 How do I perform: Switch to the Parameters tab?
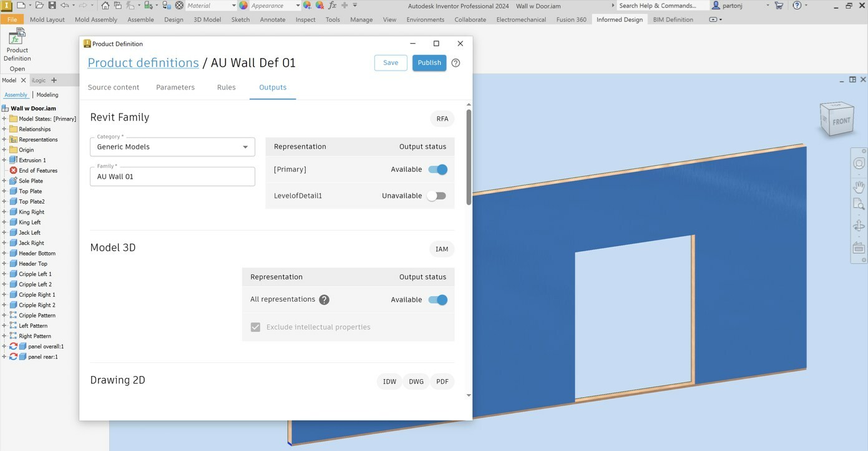[175, 87]
